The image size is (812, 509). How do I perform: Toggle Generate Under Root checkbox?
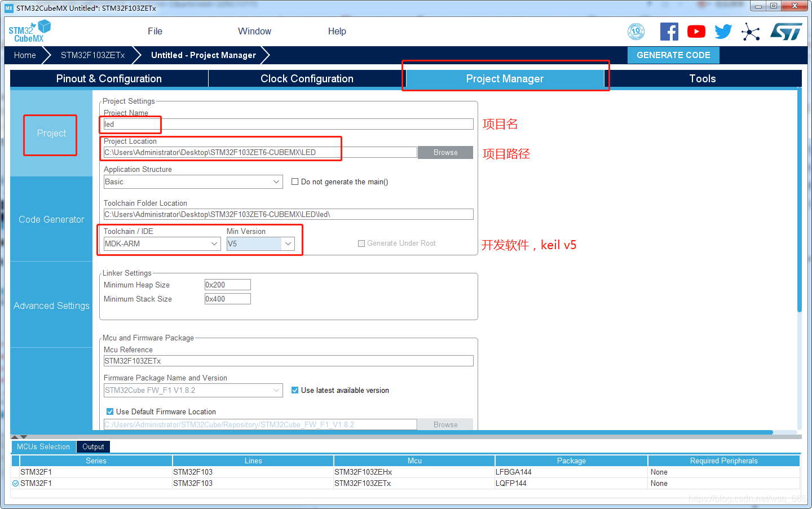point(361,244)
